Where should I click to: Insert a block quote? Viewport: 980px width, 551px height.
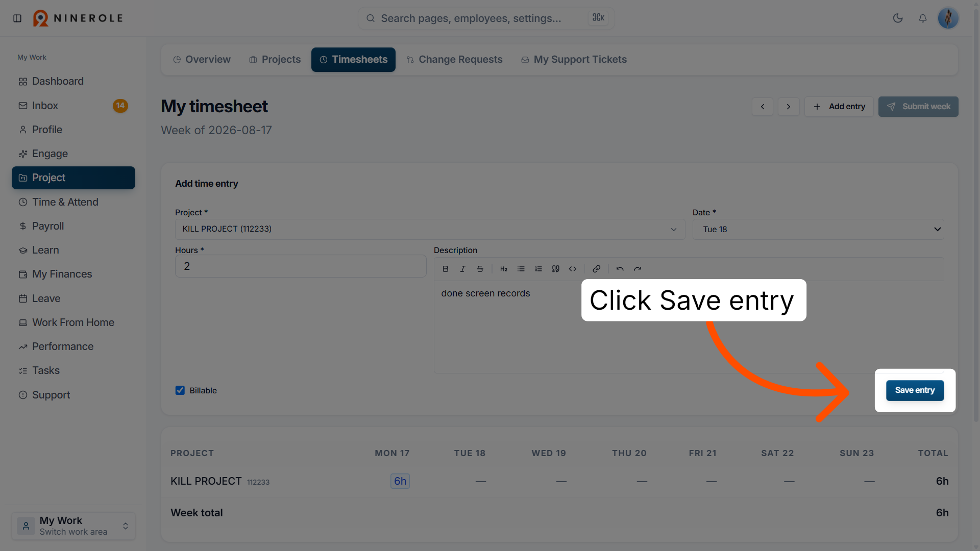click(556, 269)
